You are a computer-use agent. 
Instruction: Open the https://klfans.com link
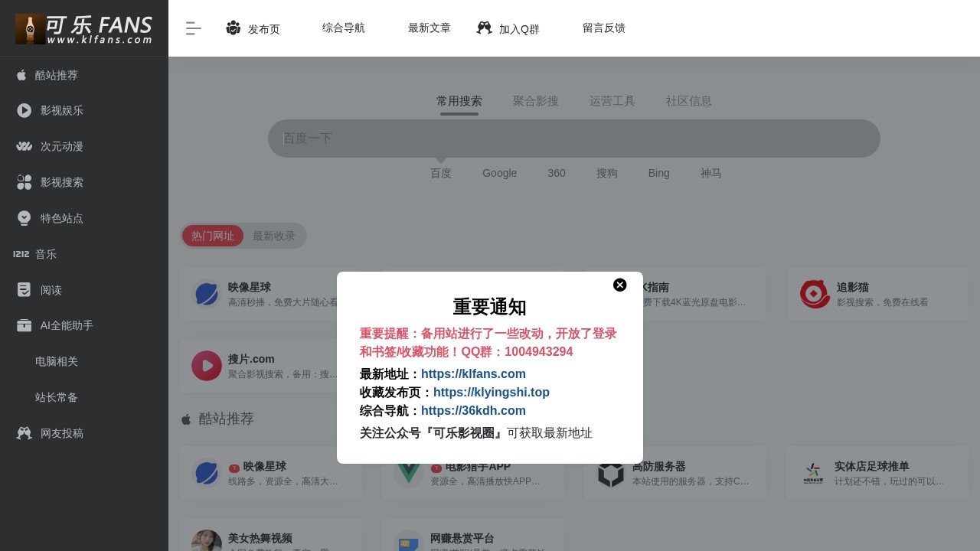(x=473, y=374)
